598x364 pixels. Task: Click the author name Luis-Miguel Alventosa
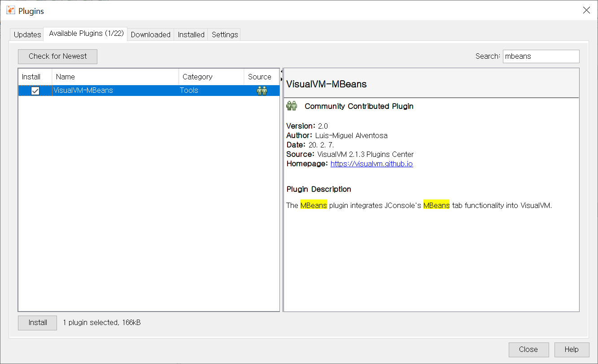[351, 135]
